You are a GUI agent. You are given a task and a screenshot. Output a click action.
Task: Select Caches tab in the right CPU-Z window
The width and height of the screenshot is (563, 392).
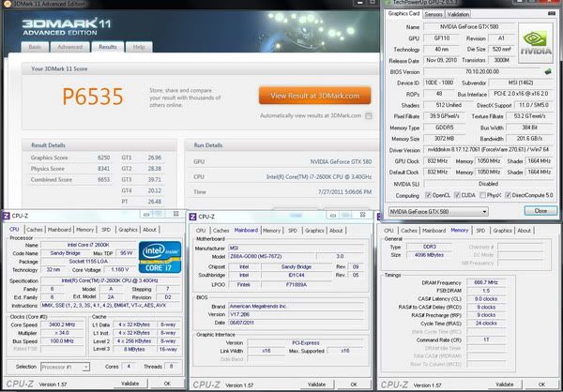coord(409,231)
